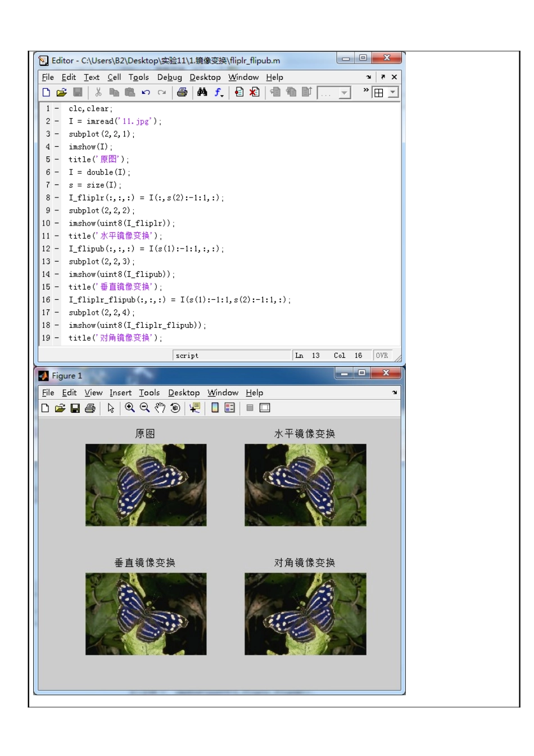Click the tile editor layout grid icon
Image resolution: width=534 pixels, height=756 pixels.
tap(379, 93)
